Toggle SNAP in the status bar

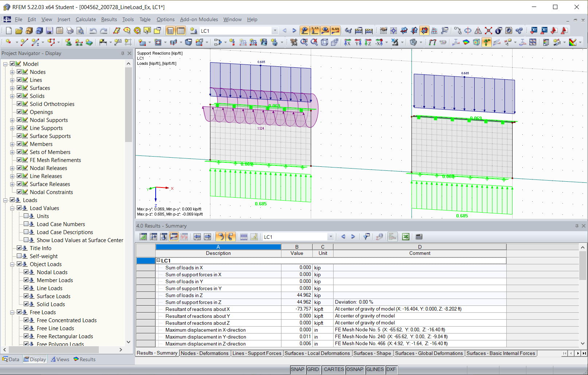(x=297, y=369)
